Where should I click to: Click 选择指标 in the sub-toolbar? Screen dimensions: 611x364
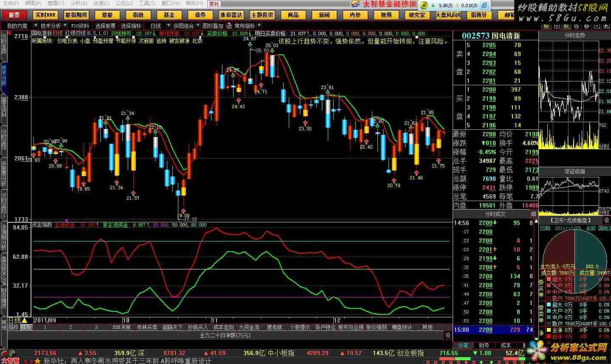(131, 26)
